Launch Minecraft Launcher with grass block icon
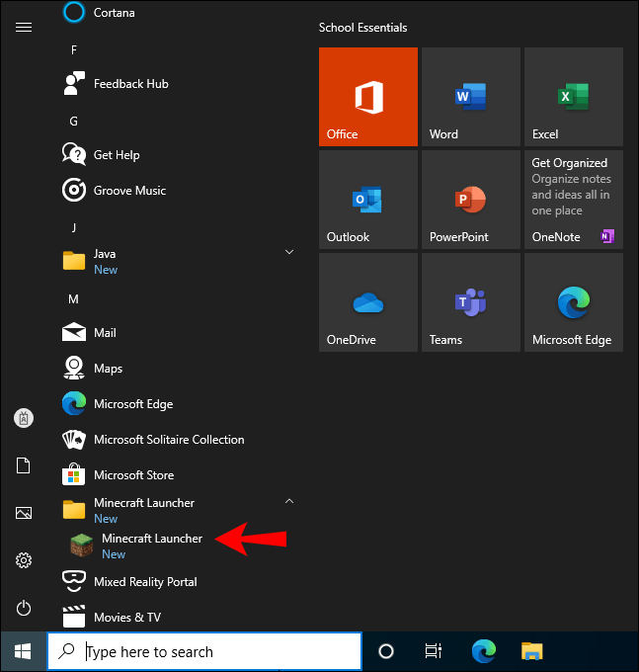Image resolution: width=639 pixels, height=672 pixels. point(178,546)
